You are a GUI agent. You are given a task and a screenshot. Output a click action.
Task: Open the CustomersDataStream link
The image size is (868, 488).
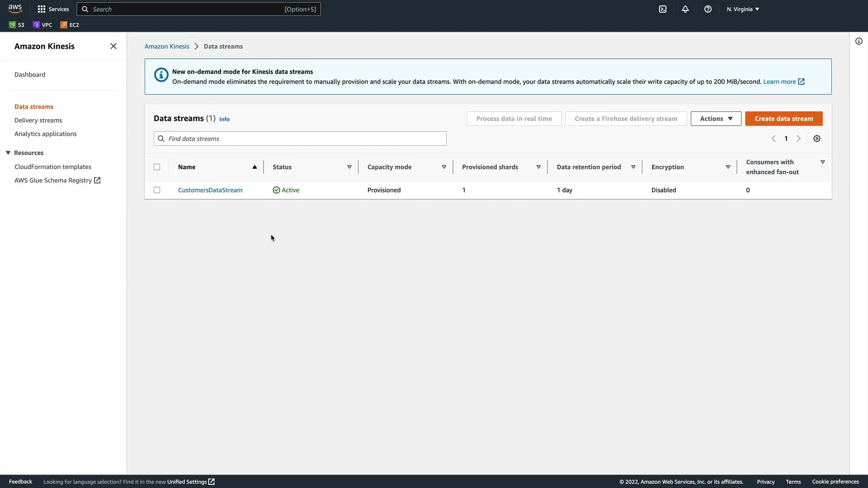coord(210,190)
